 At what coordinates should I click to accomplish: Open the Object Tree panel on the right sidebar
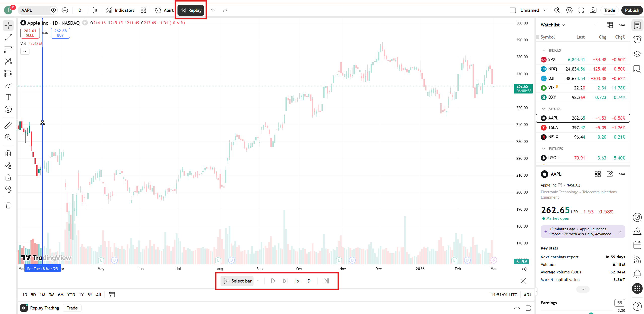[637, 54]
